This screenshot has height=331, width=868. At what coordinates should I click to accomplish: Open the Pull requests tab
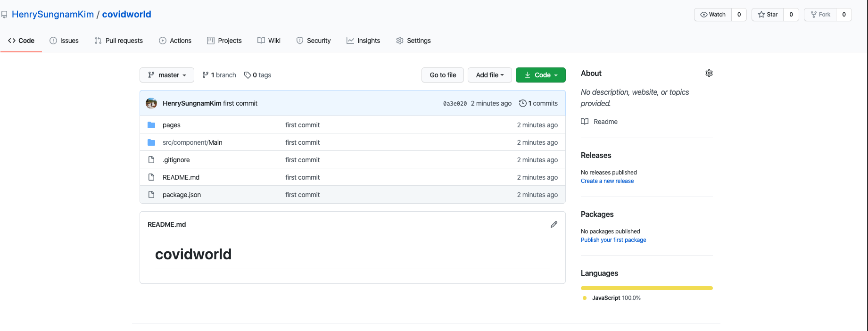pos(119,41)
